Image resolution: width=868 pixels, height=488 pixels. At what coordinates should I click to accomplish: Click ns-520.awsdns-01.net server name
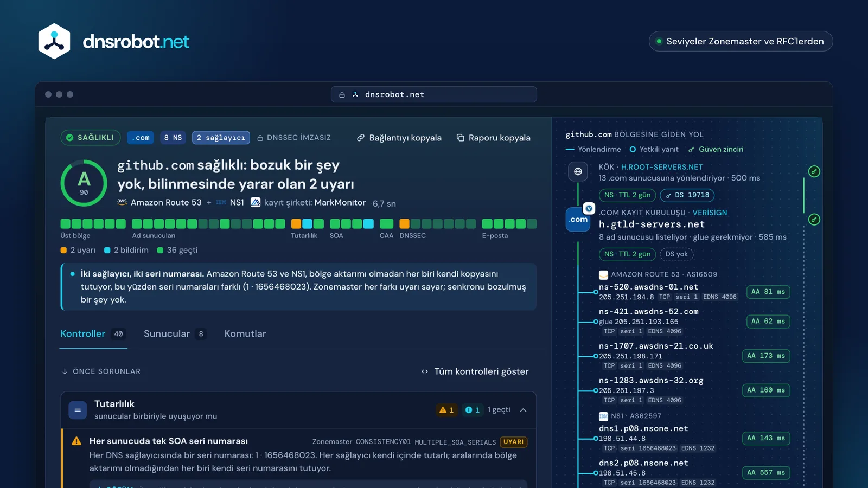pyautogui.click(x=648, y=287)
